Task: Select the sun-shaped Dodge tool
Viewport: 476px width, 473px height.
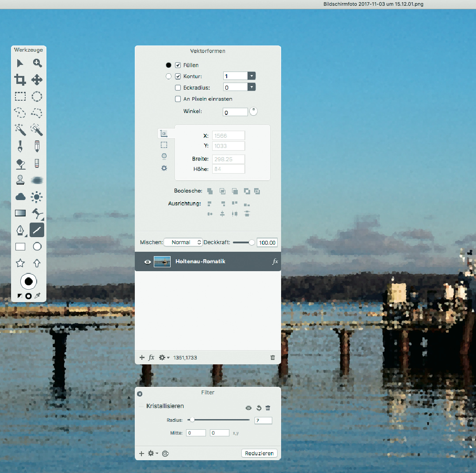Action: [x=36, y=197]
